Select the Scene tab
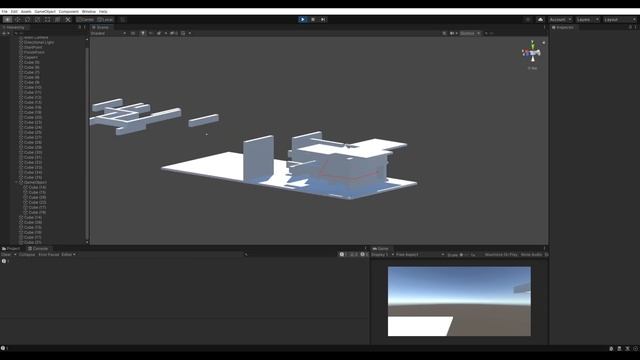The height and width of the screenshot is (360, 640). click(100, 27)
